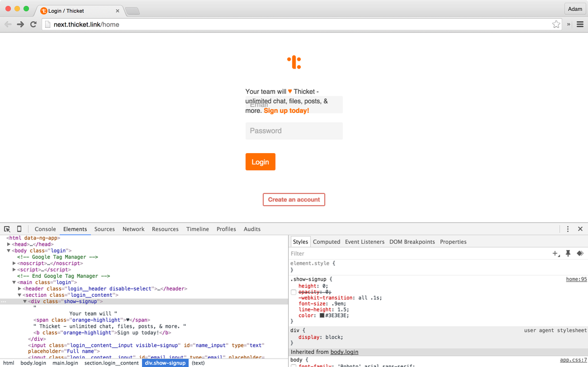Viewport: 588px width, 367px height.
Task: Select the (text) breadcrumb item
Action: pyautogui.click(x=198, y=363)
